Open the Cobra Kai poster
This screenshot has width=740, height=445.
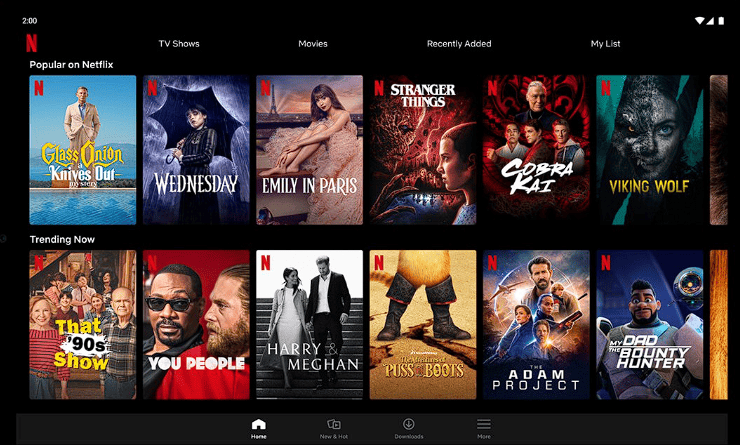[x=536, y=150]
